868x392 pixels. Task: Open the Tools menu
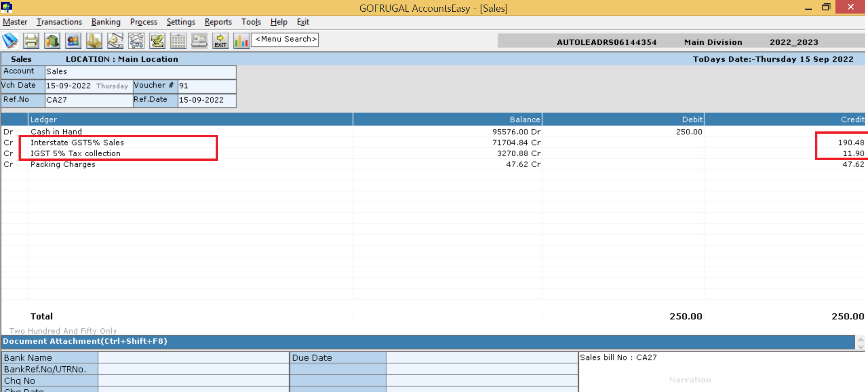click(251, 22)
